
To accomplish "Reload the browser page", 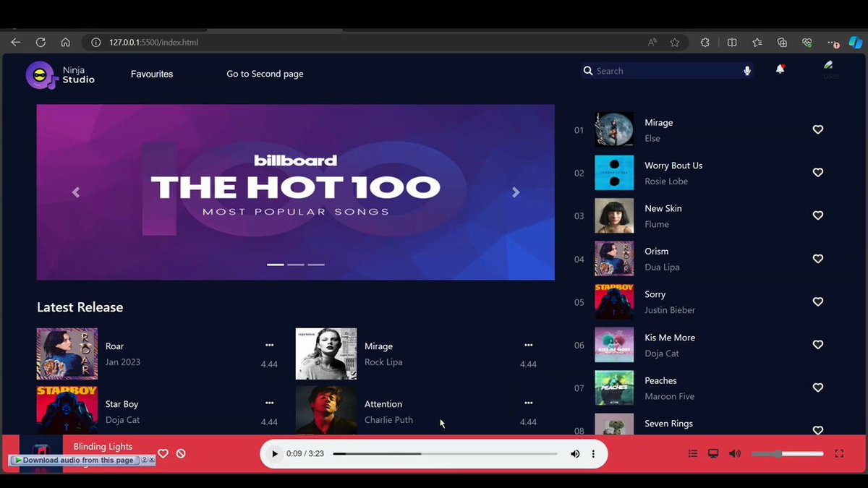I will tap(41, 42).
